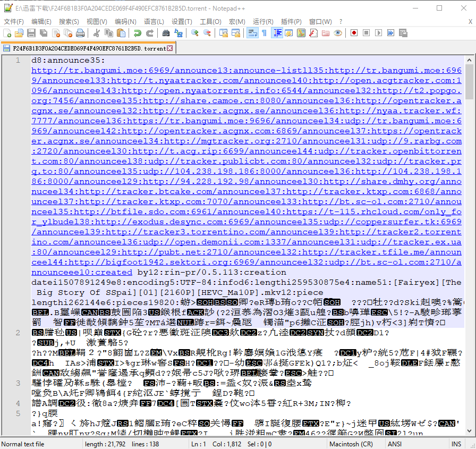Viewport: 476px width, 449px height.
Task: Open the 编码(N) encoding menu
Action: click(x=125, y=22)
